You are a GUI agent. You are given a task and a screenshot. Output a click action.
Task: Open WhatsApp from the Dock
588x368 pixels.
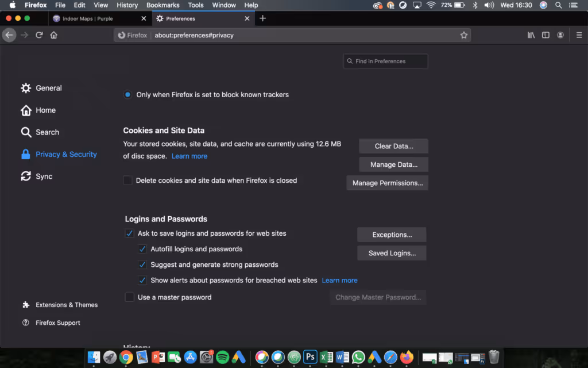358,357
